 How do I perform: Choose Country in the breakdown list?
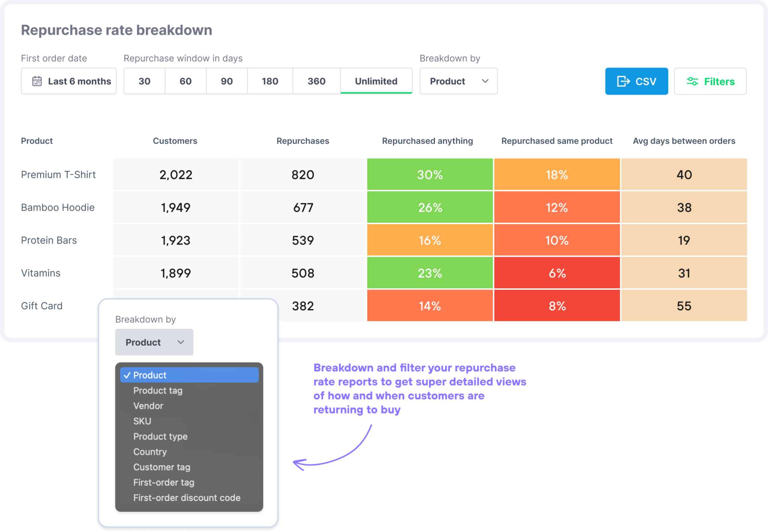click(x=150, y=452)
